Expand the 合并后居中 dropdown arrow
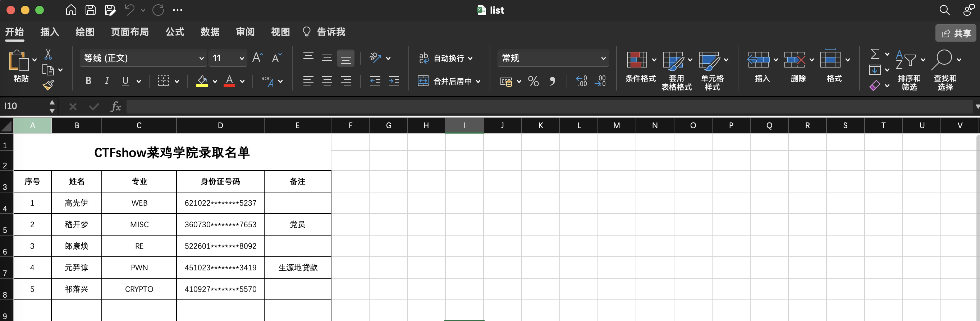This screenshot has height=321, width=980. point(478,81)
